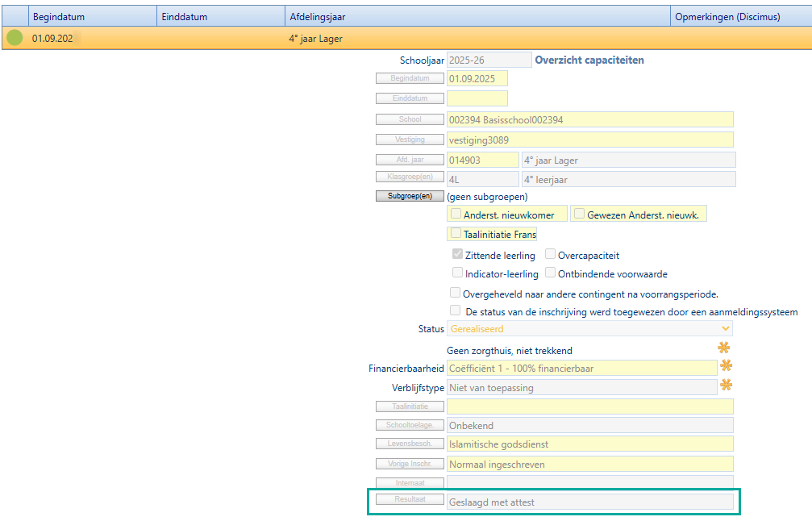The height and width of the screenshot is (521, 812).
Task: Enable the Anderst. nieuwkomer checkbox
Action: click(456, 214)
